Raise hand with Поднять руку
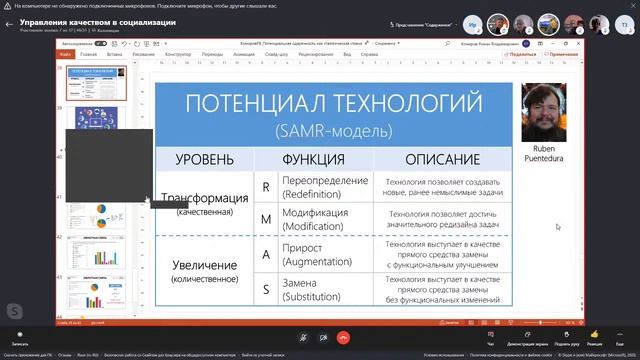This screenshot has width=640, height=360. (567, 338)
